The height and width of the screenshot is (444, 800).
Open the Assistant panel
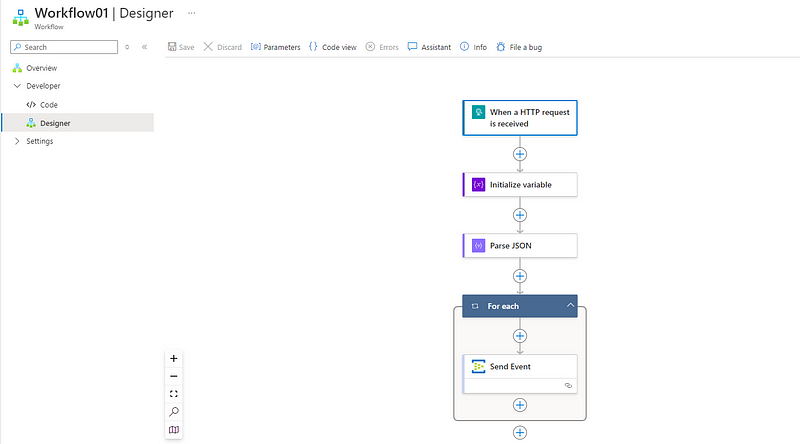[x=429, y=47]
